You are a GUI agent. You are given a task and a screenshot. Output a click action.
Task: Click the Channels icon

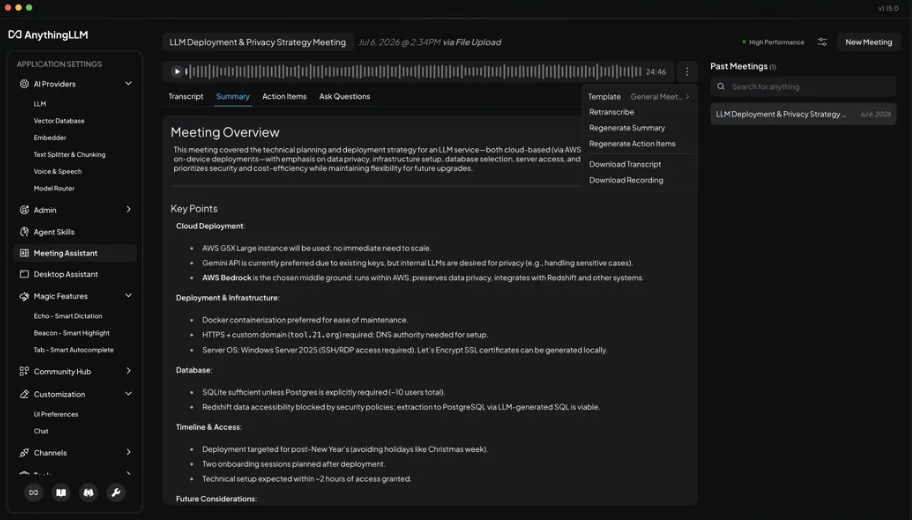click(24, 453)
